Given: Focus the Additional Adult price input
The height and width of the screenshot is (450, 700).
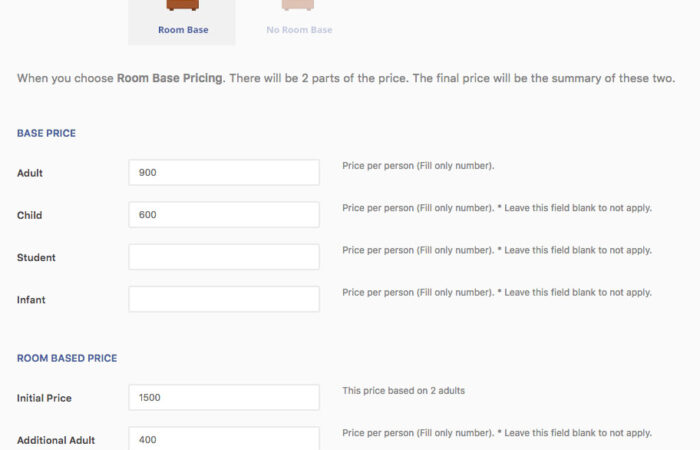Looking at the screenshot, I should tap(224, 439).
